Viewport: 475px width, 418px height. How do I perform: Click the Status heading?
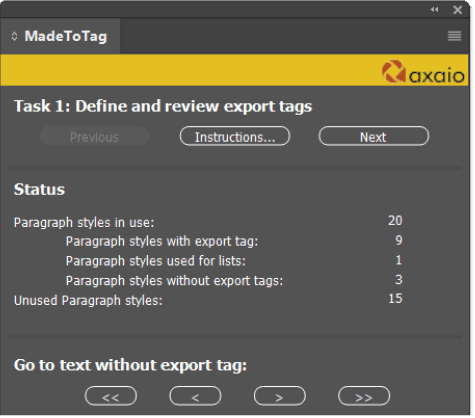pos(39,189)
